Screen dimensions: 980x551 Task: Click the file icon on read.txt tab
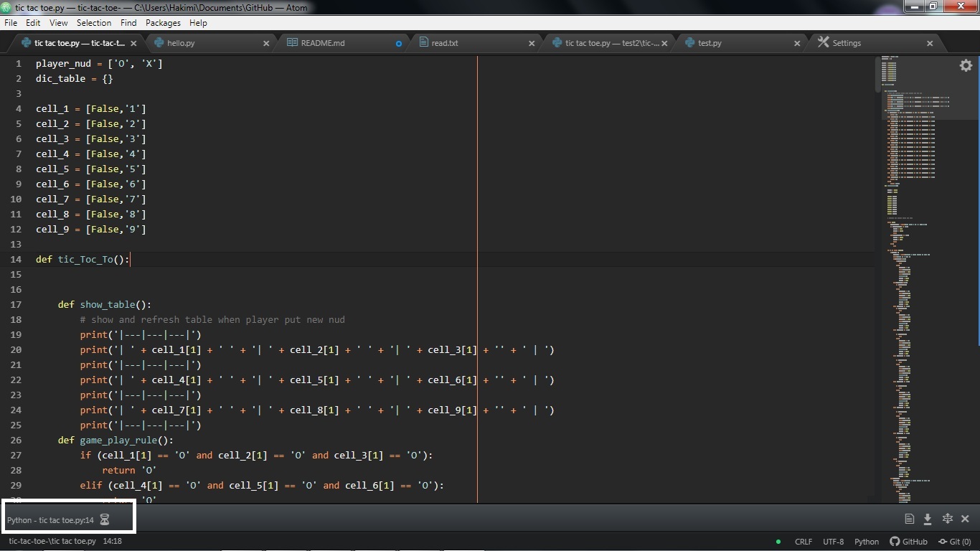point(424,43)
